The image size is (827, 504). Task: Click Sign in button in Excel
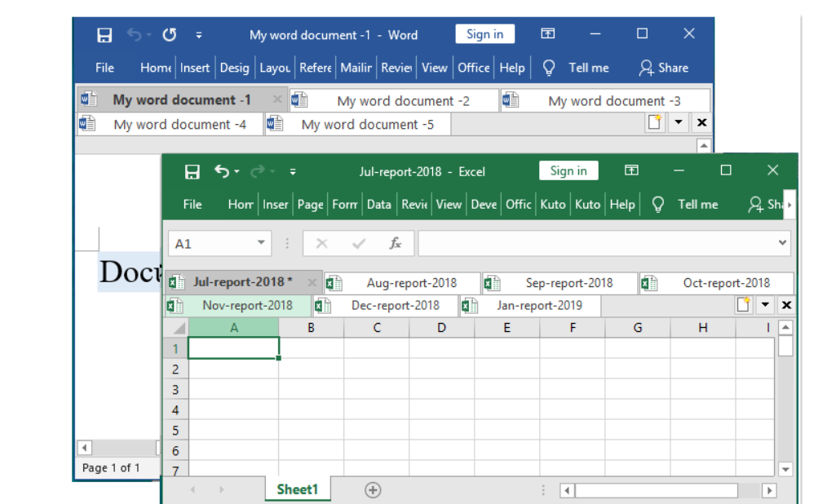click(x=568, y=170)
